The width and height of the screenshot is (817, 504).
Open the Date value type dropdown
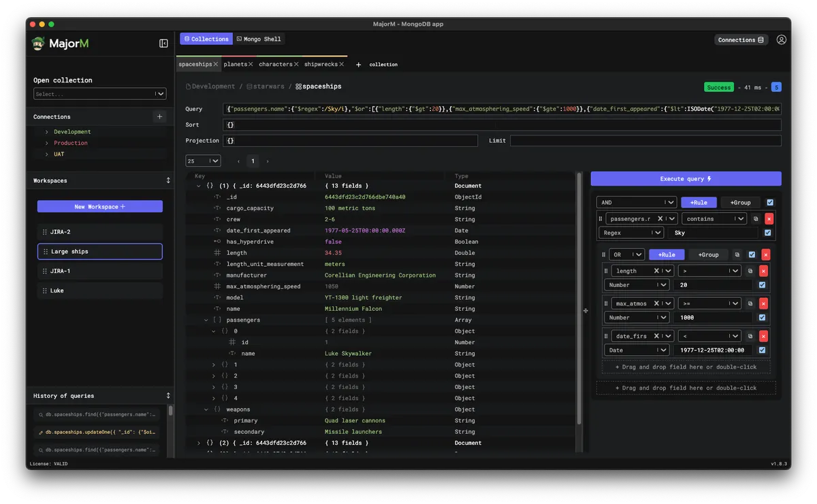point(637,350)
